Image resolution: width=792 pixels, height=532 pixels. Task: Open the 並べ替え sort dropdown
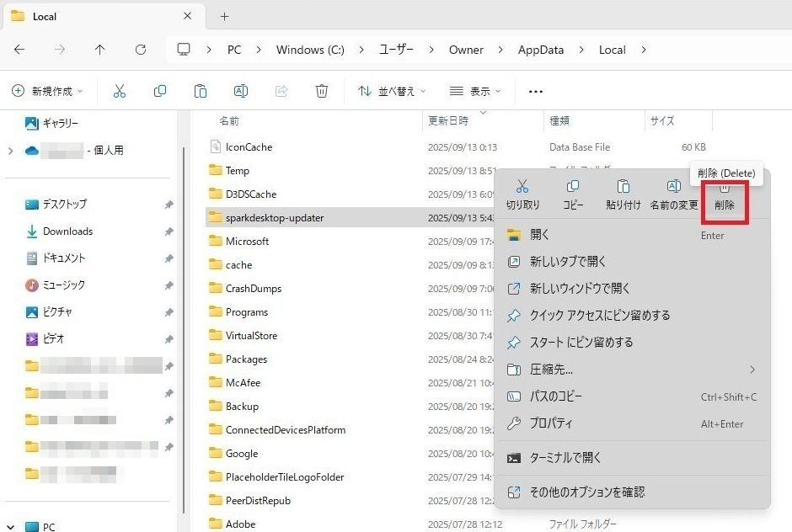(x=392, y=91)
